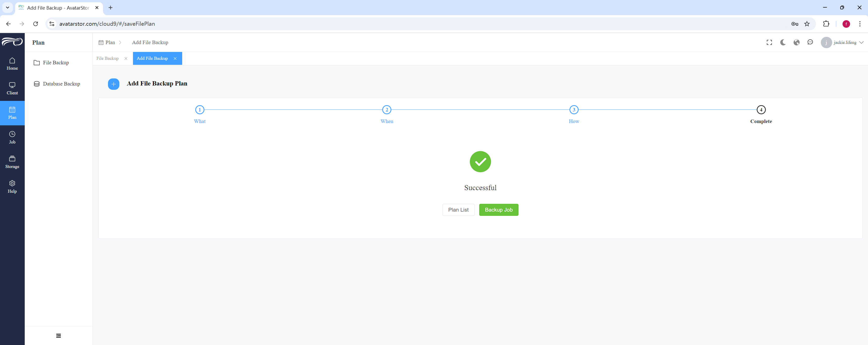Click the Plan List button
This screenshot has height=345, width=868.
coord(458,210)
